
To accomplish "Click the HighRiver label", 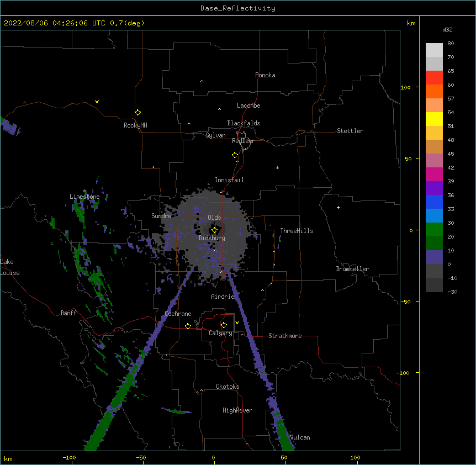I will click(237, 410).
